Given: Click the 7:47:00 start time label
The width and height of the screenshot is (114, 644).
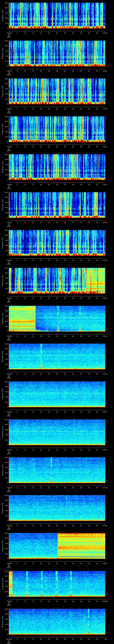Looking at the screenshot, I should [9, 147].
